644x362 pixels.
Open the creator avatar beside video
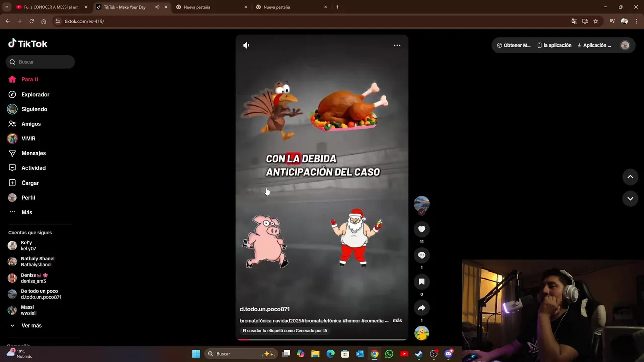(422, 204)
